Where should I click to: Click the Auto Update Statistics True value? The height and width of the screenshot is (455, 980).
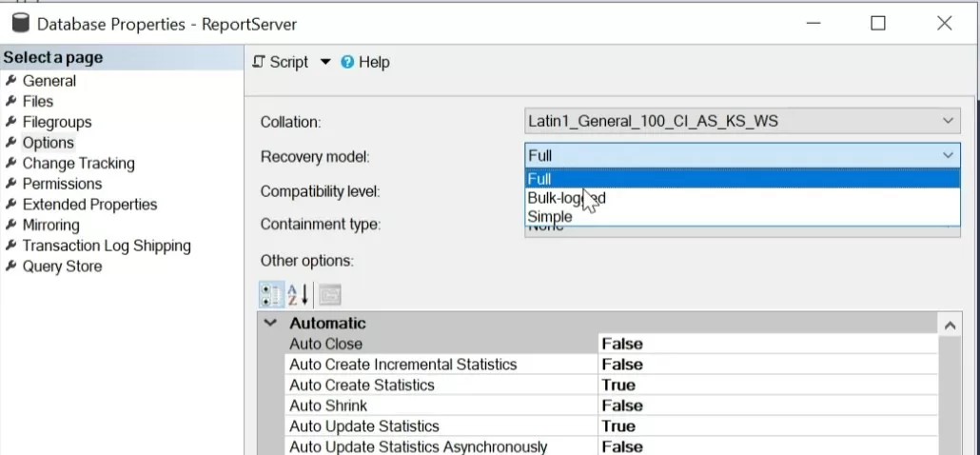768,426
